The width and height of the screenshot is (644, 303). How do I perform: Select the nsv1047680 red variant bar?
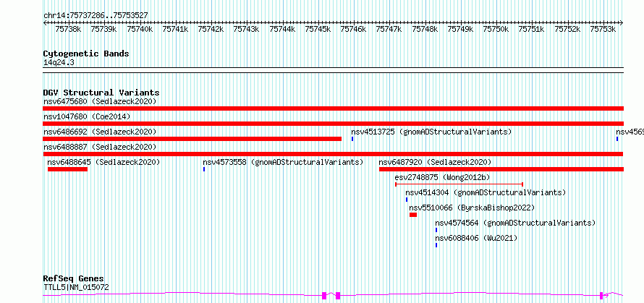pyautogui.click(x=334, y=124)
